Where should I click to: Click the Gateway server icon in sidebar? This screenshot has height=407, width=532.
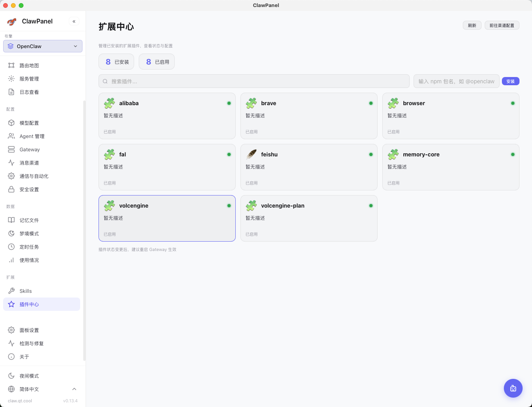11,149
